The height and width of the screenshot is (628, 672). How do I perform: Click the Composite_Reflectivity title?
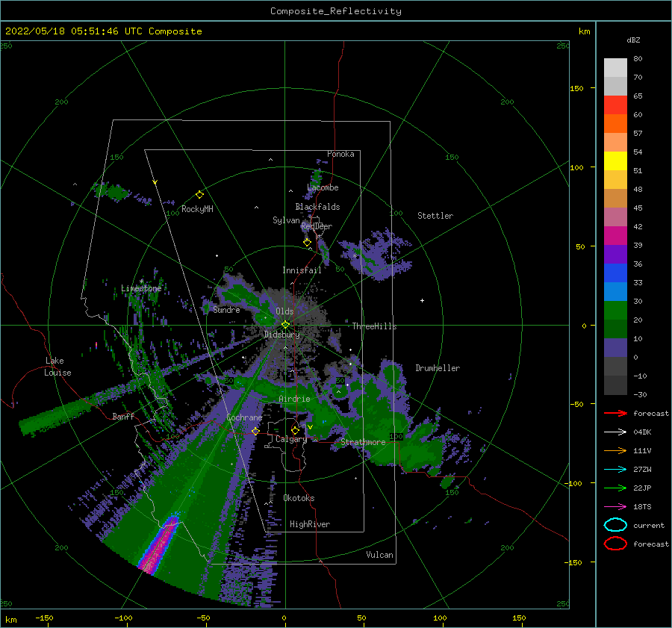(x=336, y=11)
